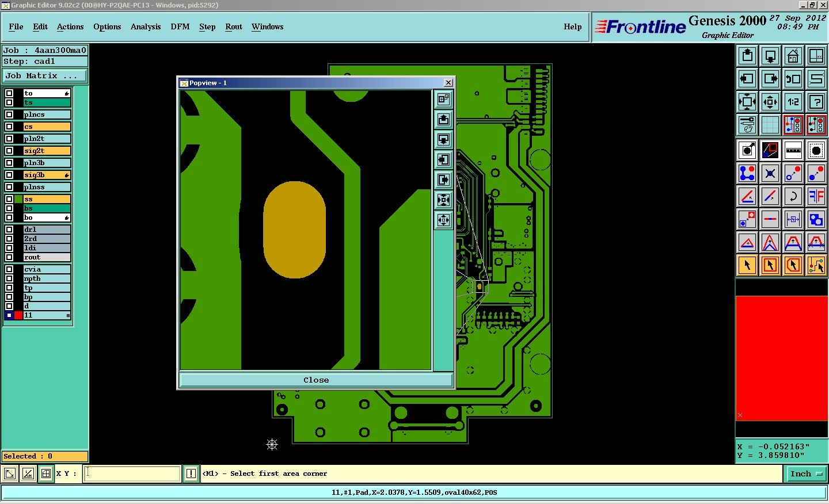
Task: Toggle display checkbox for layer cs
Action: click(9, 127)
